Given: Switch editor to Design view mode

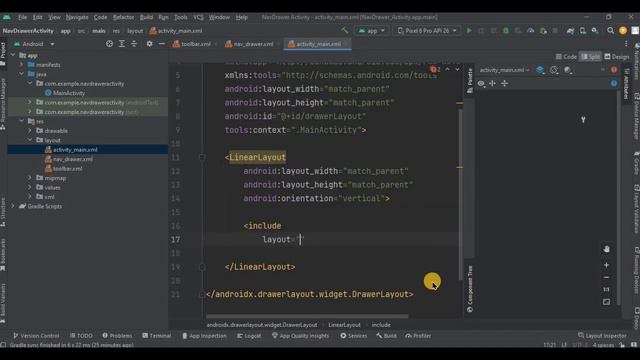Looking at the screenshot, I should pos(617,57).
